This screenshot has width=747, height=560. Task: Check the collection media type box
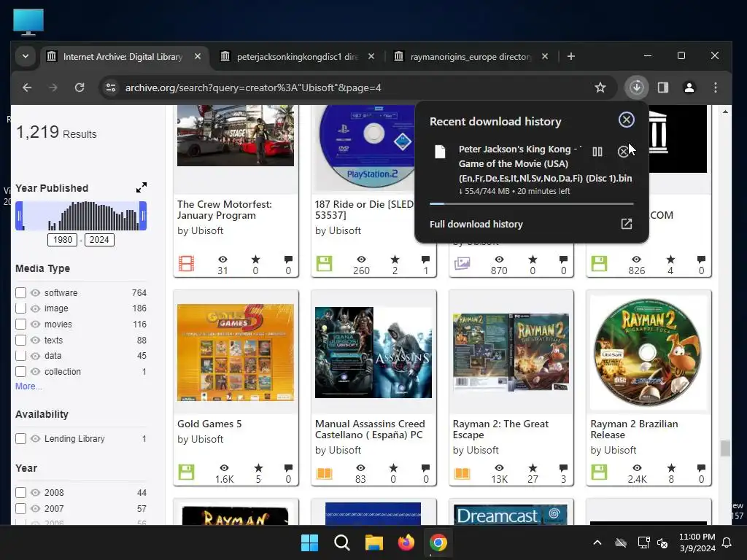[20, 371]
